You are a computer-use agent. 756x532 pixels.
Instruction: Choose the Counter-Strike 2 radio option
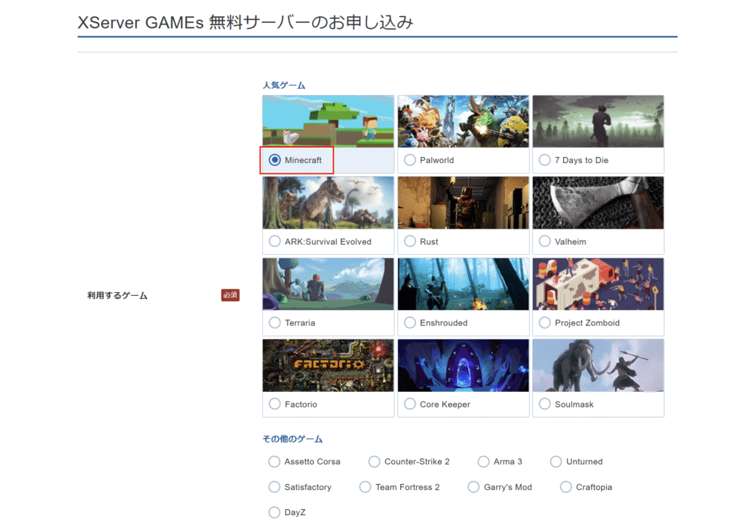[x=374, y=462]
